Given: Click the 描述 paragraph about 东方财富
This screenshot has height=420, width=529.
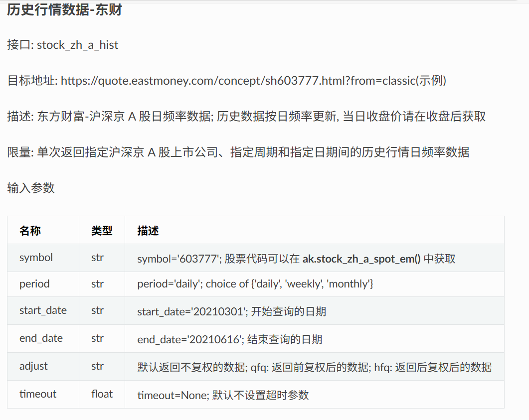Looking at the screenshot, I should (246, 117).
